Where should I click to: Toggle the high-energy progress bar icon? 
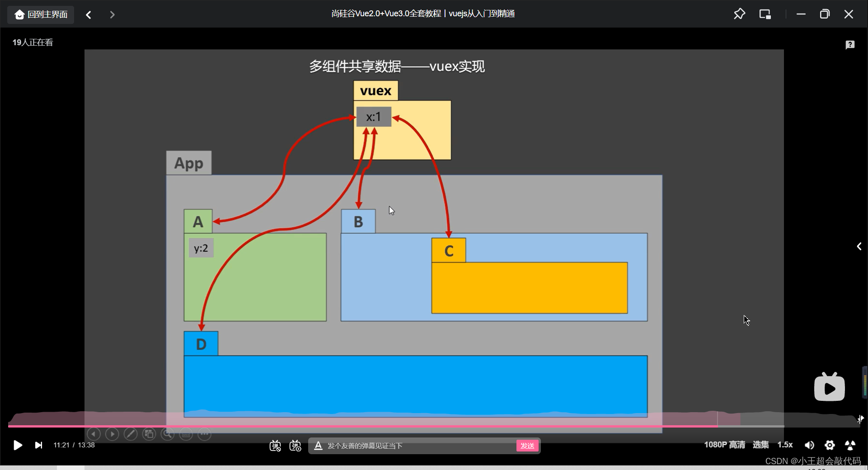pyautogui.click(x=860, y=419)
